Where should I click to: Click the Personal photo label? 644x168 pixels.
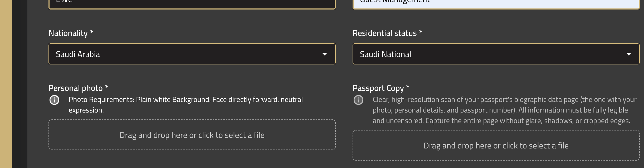click(75, 88)
